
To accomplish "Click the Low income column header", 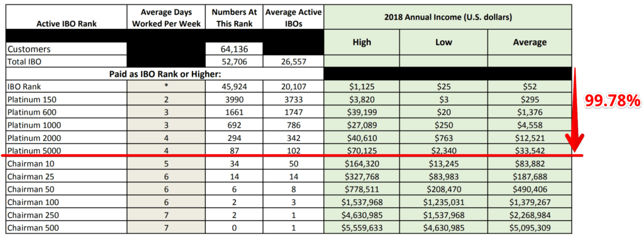I will [443, 42].
